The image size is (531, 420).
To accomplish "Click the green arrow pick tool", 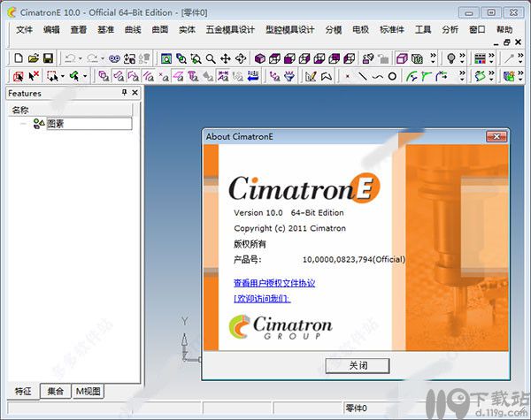I will point(74,77).
